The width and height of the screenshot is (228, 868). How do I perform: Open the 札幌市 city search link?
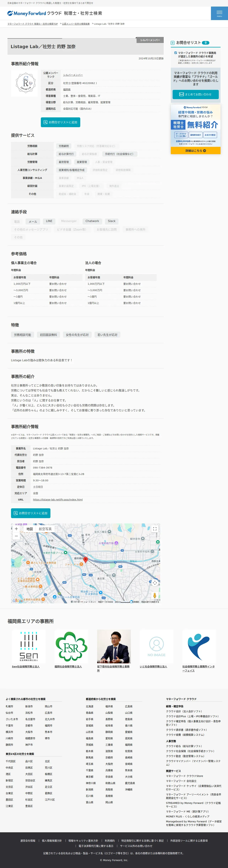coord(9,706)
